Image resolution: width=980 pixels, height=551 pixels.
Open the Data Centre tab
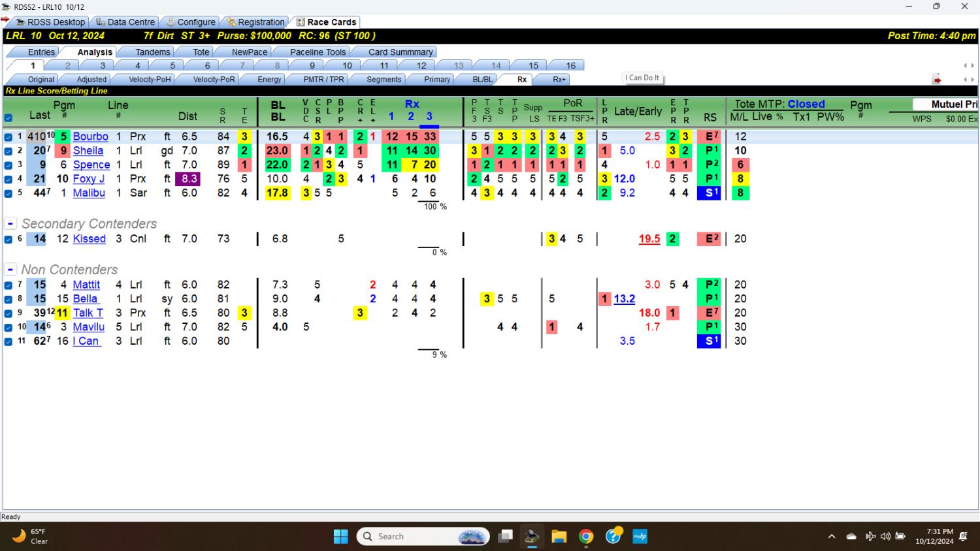point(125,22)
